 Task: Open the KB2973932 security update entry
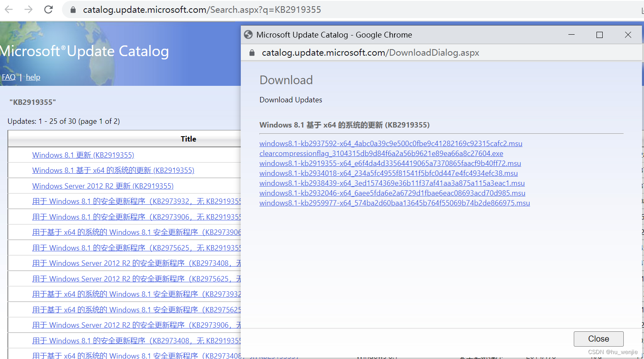click(136, 201)
